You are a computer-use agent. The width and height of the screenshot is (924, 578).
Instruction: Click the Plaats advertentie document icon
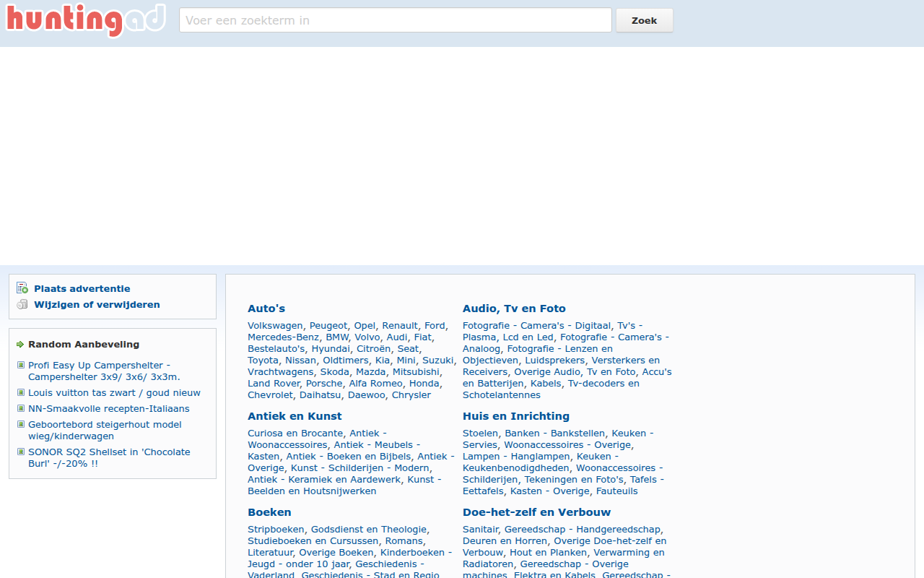coord(22,288)
